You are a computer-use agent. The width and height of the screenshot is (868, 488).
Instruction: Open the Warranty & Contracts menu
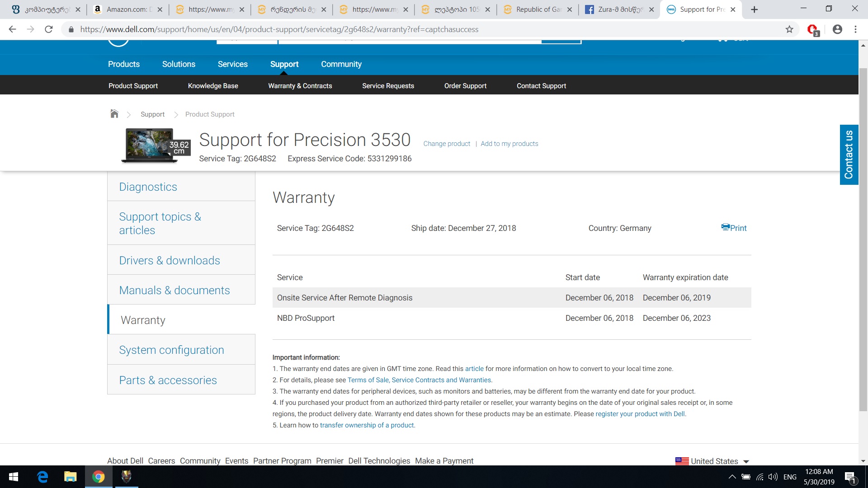pos(300,86)
